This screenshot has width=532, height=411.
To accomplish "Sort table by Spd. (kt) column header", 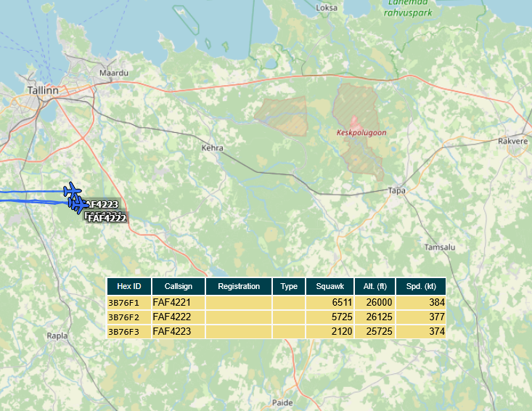I will click(x=421, y=286).
